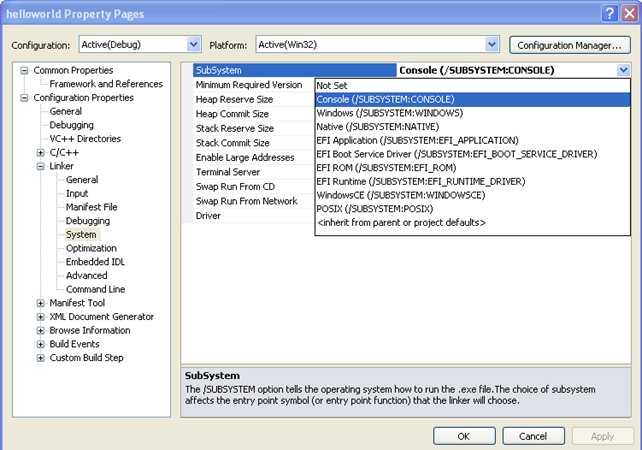Select the Stack Reserve Size property row
Screen dimensions: 642x450
point(234,128)
